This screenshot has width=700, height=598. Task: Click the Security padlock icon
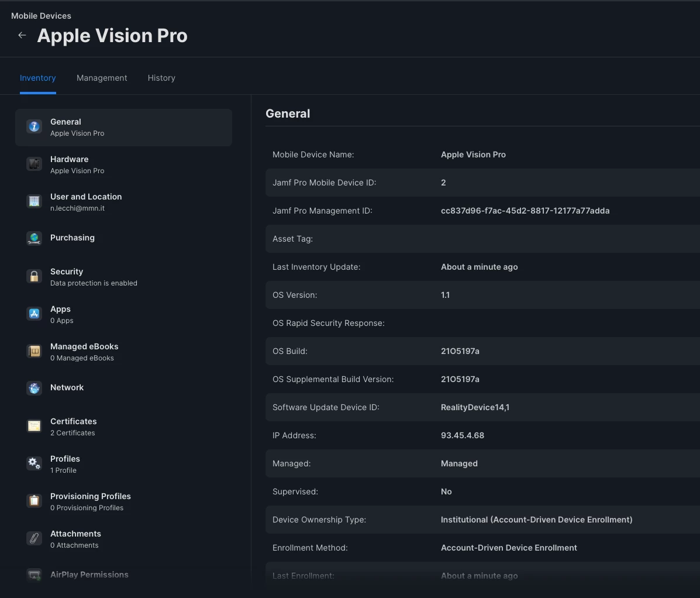pos(35,276)
